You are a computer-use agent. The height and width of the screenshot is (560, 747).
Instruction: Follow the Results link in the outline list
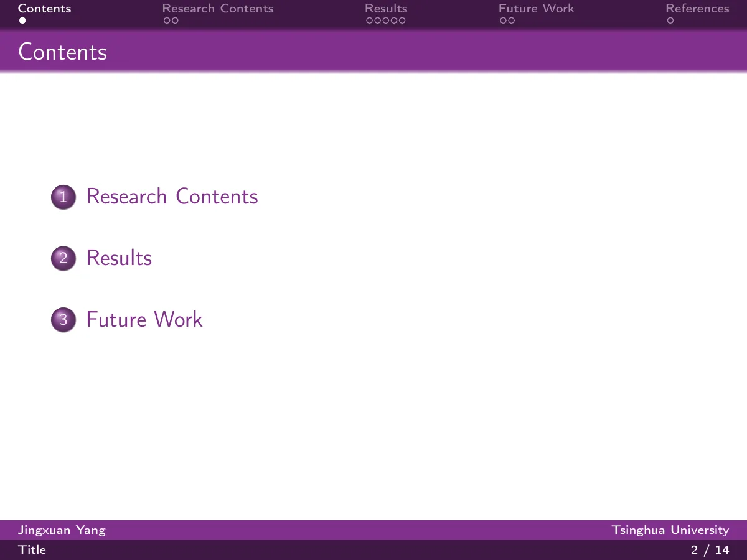pos(119,258)
